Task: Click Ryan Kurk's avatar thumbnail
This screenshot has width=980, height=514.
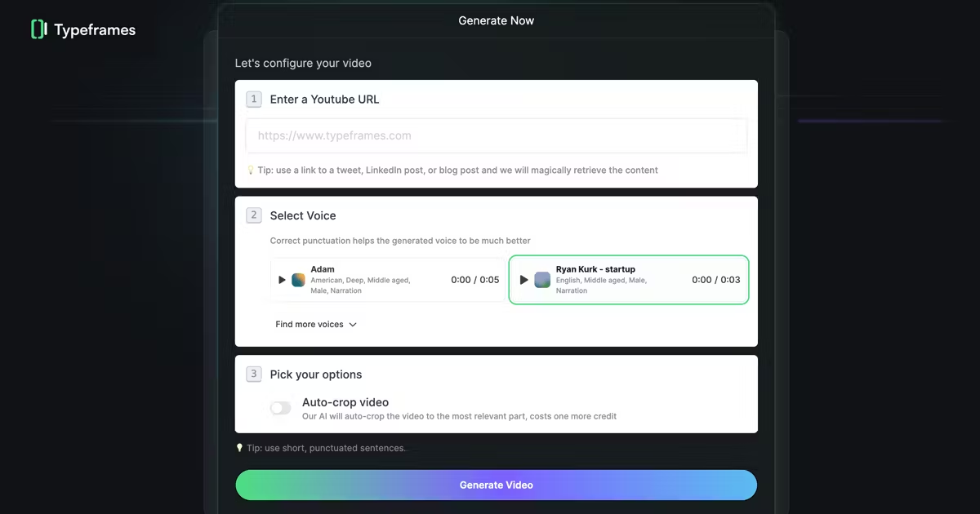Action: pyautogui.click(x=542, y=280)
